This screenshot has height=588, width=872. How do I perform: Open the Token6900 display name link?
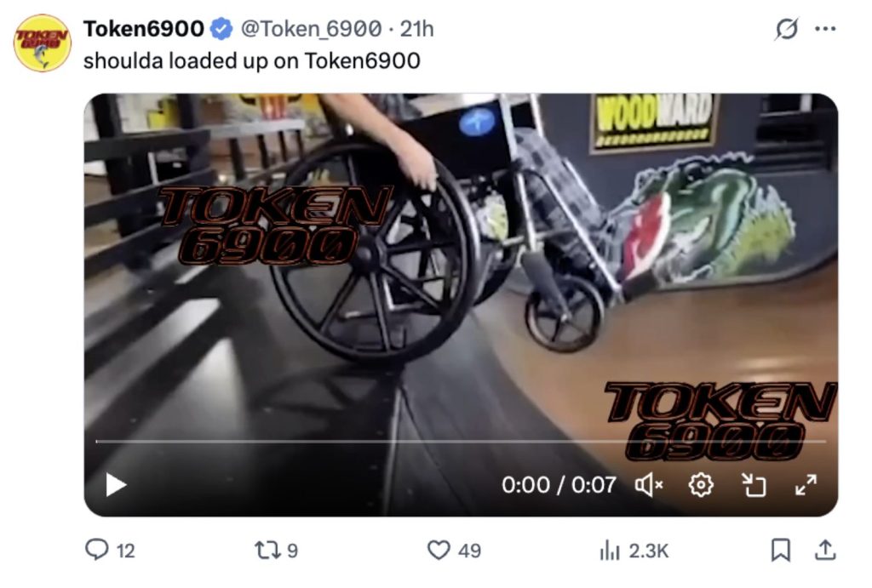pos(143,28)
